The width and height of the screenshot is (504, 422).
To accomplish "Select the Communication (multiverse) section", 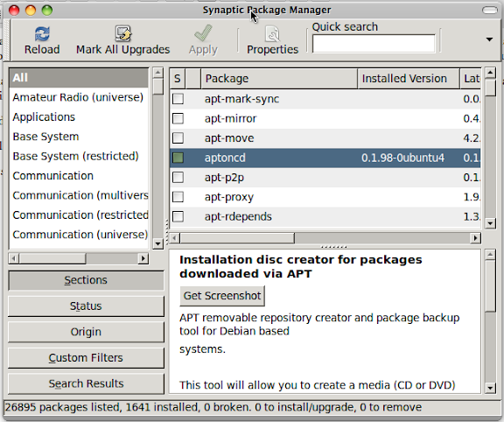I will point(79,195).
